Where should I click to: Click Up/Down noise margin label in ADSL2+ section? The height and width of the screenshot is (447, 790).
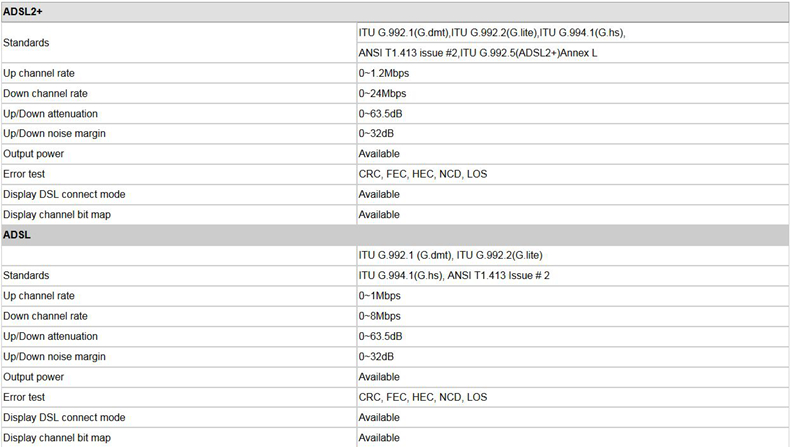[x=56, y=133]
